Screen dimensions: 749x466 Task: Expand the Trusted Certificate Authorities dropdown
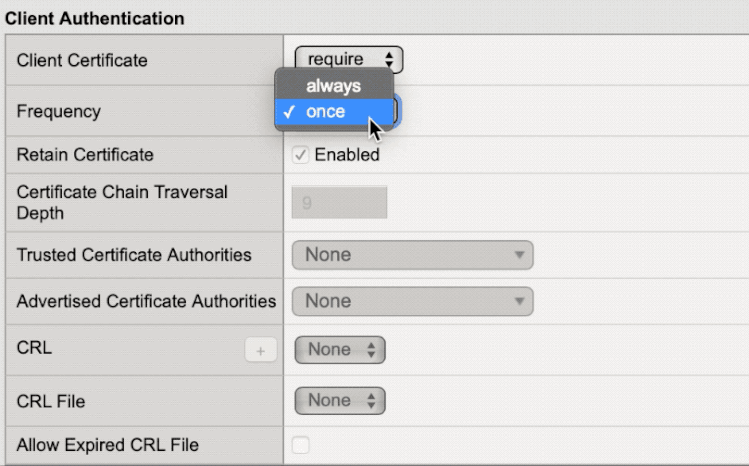(x=412, y=255)
